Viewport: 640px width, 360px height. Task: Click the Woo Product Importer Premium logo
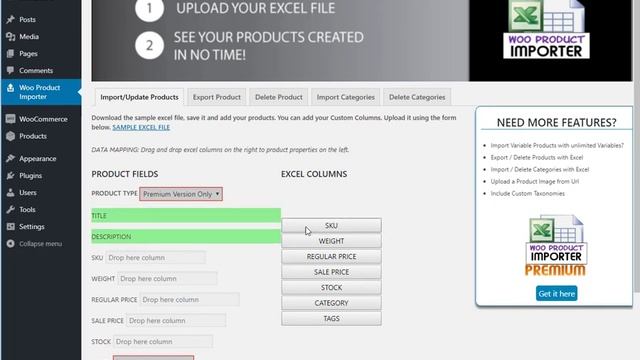556,246
